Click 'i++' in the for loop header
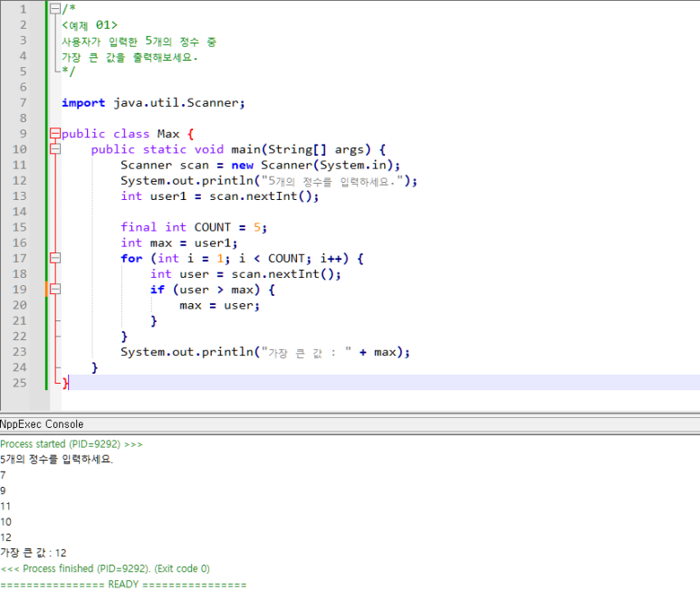Screen dimensions: 700x609 [x=331, y=258]
